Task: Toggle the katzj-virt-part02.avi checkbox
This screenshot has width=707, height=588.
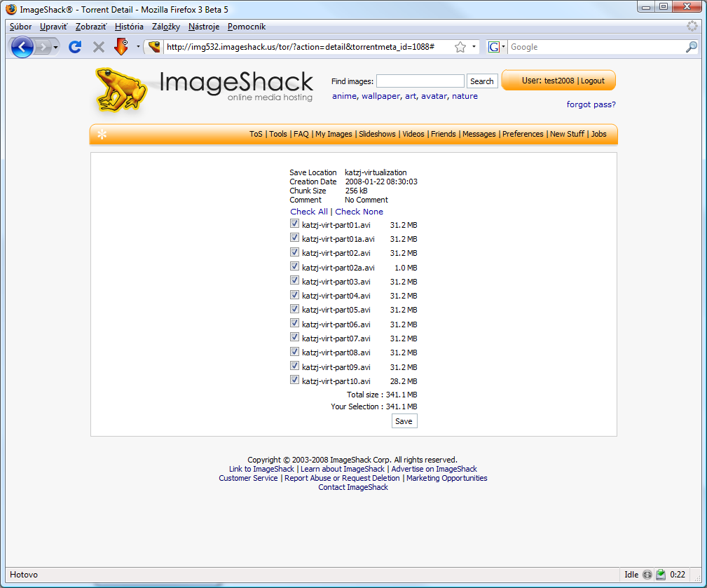Action: 294,252
